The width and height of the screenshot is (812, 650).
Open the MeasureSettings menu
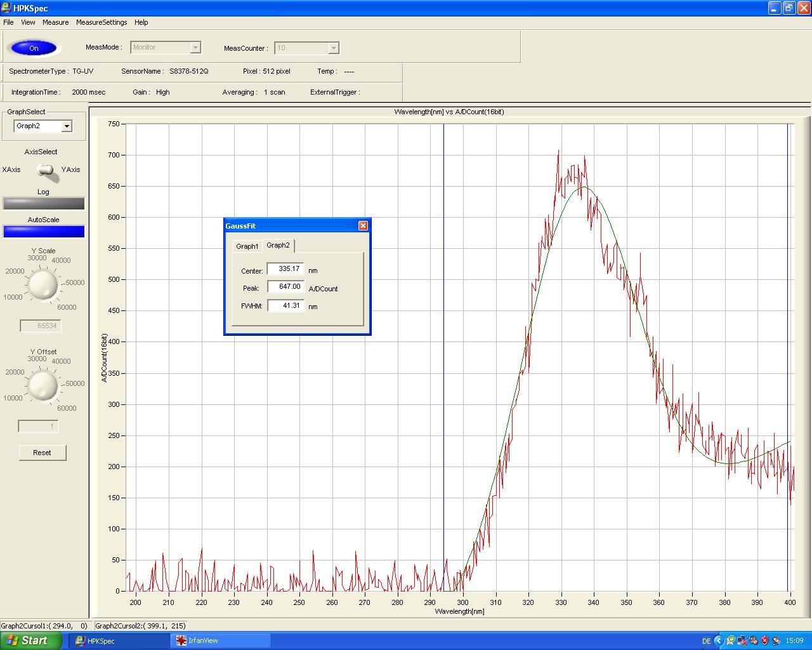click(101, 22)
